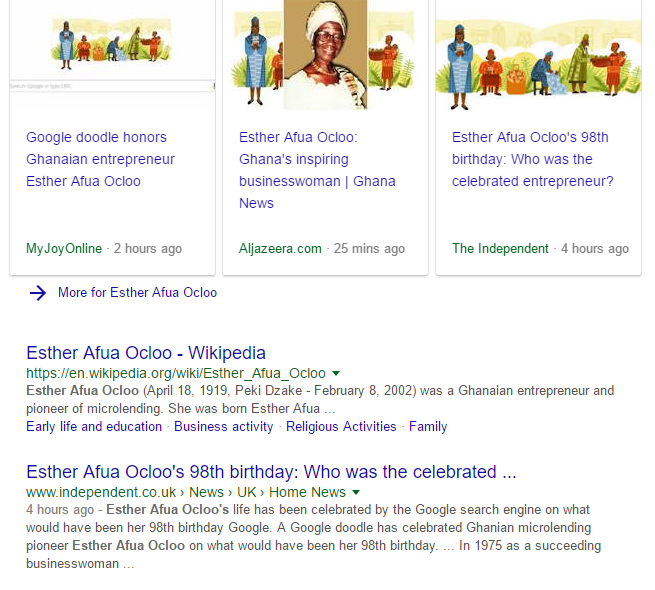
Task: Click The Independent source label
Action: (x=500, y=249)
